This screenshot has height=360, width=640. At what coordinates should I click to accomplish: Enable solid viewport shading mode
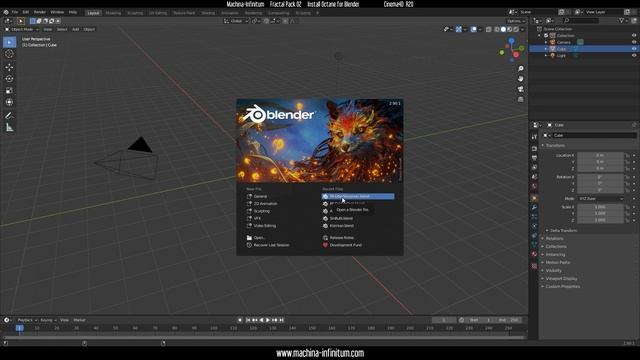(x=503, y=29)
